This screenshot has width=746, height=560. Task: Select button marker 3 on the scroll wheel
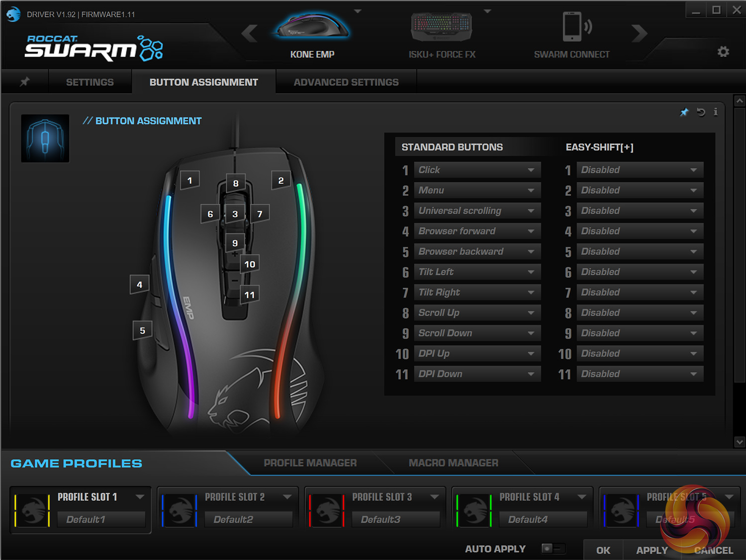(235, 214)
